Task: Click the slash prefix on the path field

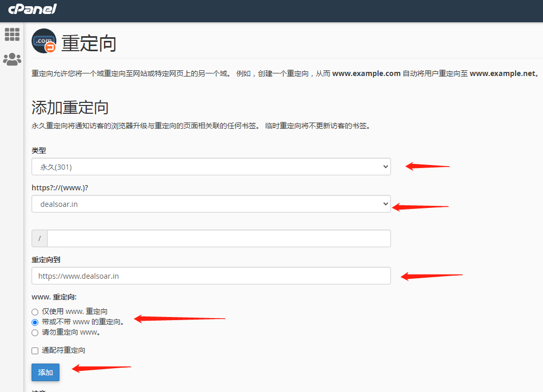Action: point(39,238)
